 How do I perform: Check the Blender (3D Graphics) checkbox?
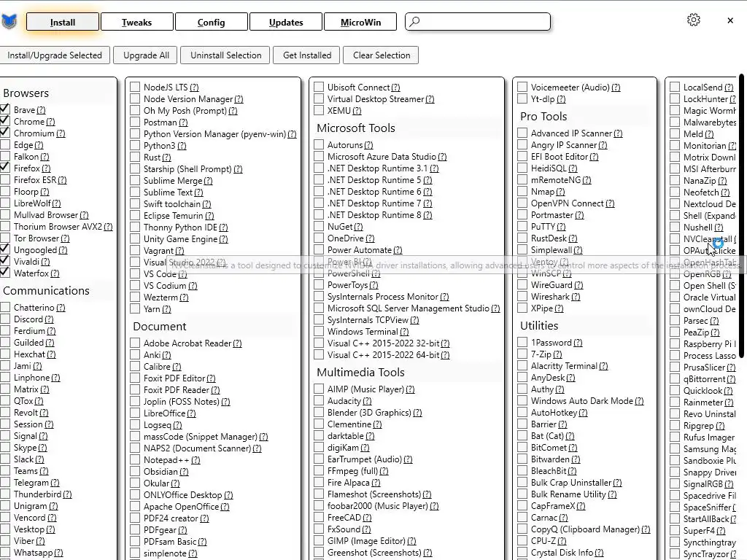coord(319,413)
